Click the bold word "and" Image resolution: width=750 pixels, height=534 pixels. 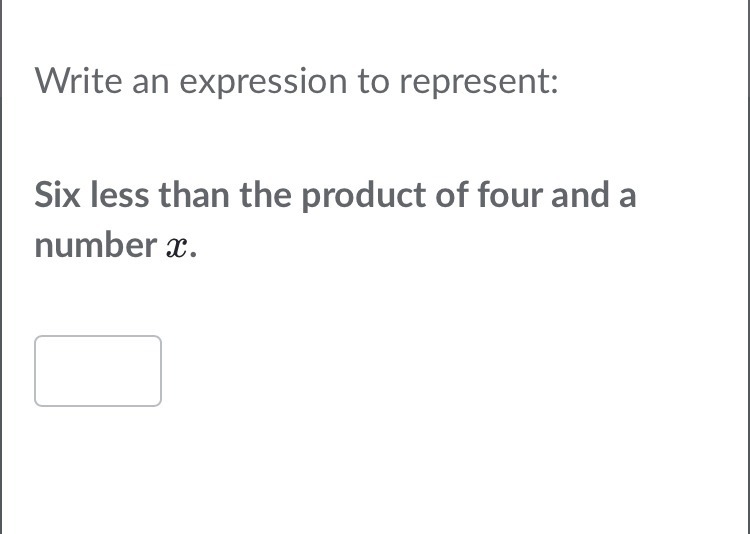pos(580,195)
